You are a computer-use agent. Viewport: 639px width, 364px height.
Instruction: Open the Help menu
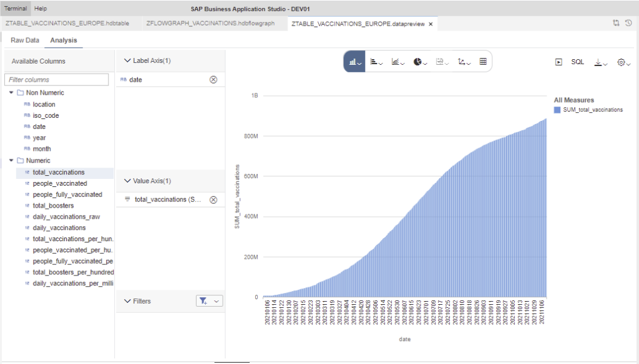point(41,8)
